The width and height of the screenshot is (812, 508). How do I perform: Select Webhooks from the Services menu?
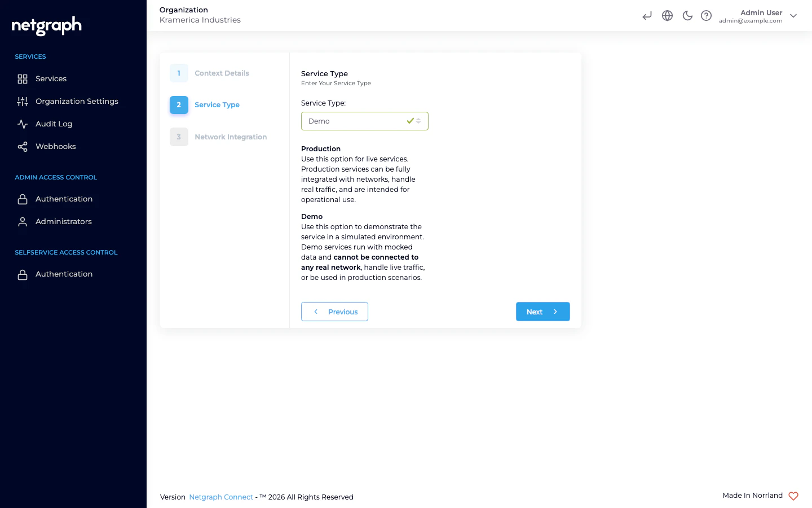point(55,146)
